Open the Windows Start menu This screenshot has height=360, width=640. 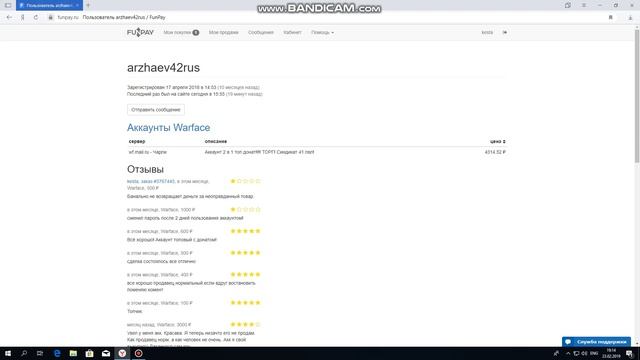click(x=8, y=353)
